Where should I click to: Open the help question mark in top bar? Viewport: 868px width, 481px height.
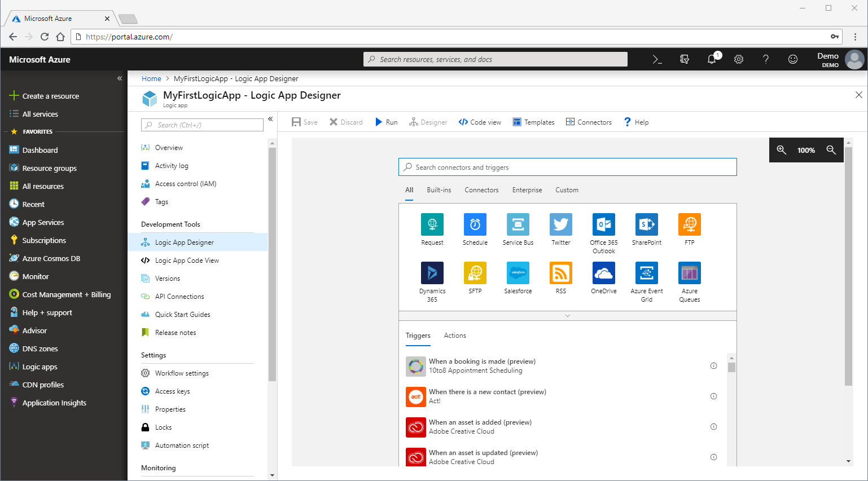pos(766,59)
